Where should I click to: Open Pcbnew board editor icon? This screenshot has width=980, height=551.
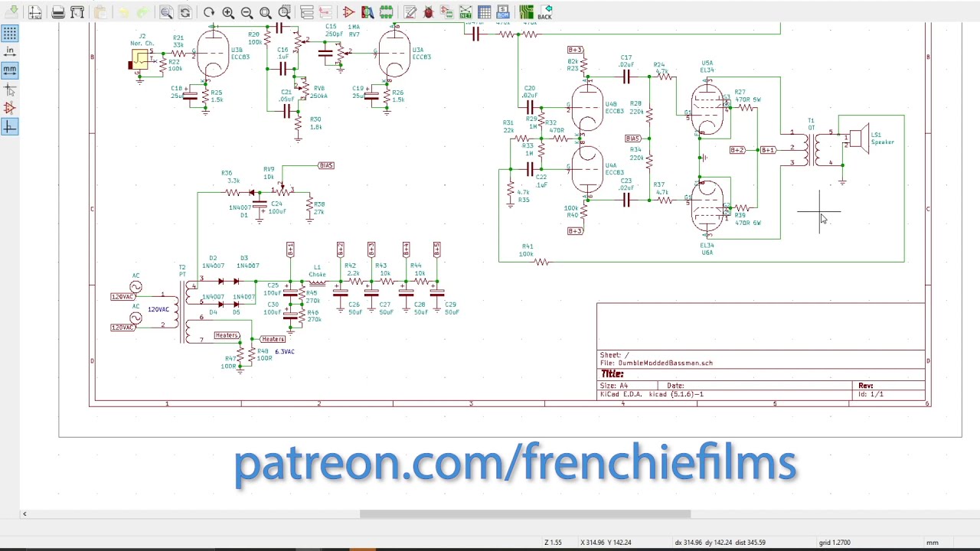click(526, 12)
